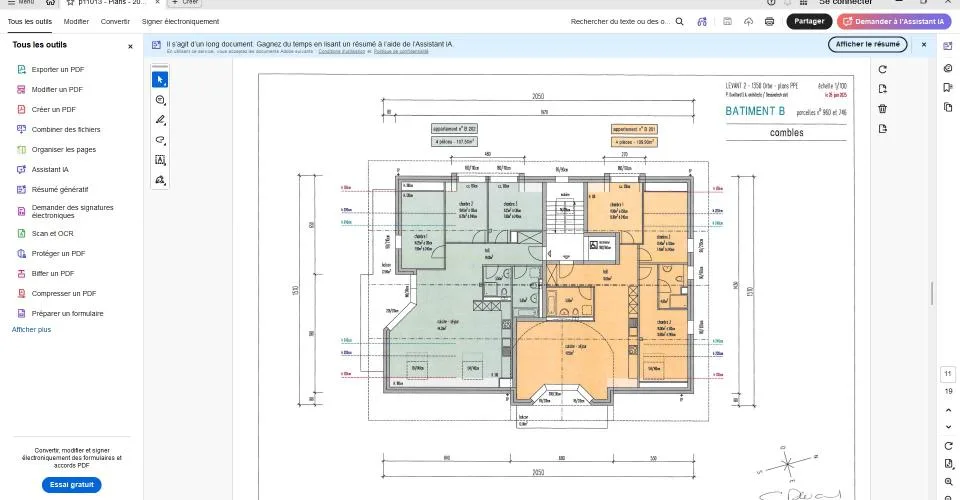
Task: Click the vertical document scrollbar
Action: click(932, 294)
